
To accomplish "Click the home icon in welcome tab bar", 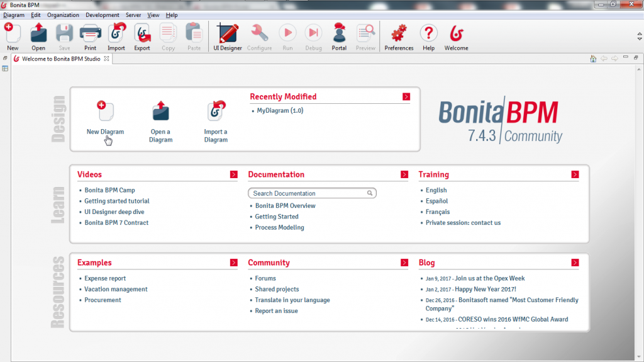I will [593, 59].
